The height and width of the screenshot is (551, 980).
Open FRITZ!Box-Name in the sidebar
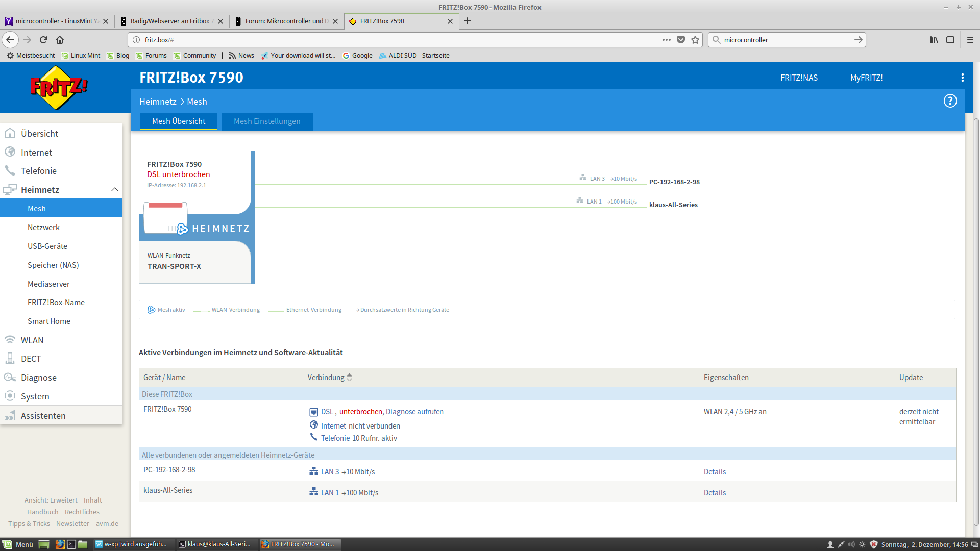pyautogui.click(x=61, y=303)
